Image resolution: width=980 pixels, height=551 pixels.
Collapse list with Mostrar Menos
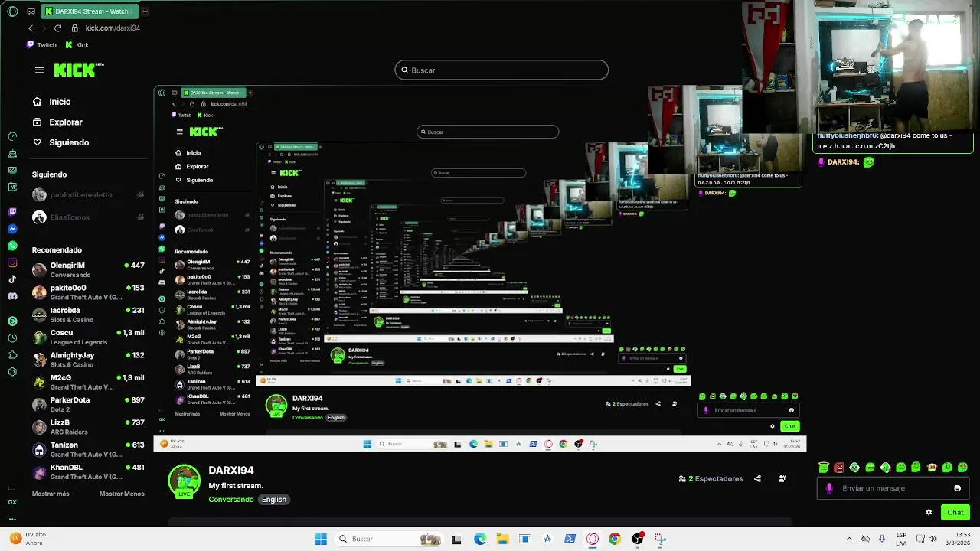122,494
